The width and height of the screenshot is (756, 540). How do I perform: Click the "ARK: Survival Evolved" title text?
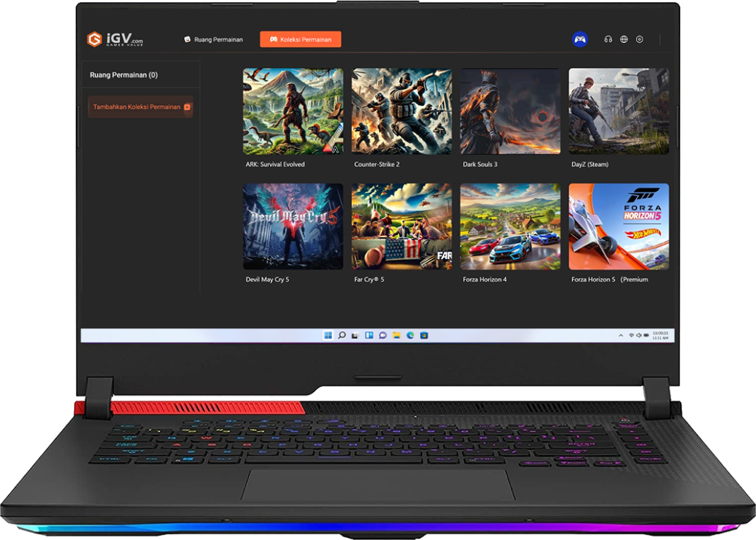[x=275, y=165]
